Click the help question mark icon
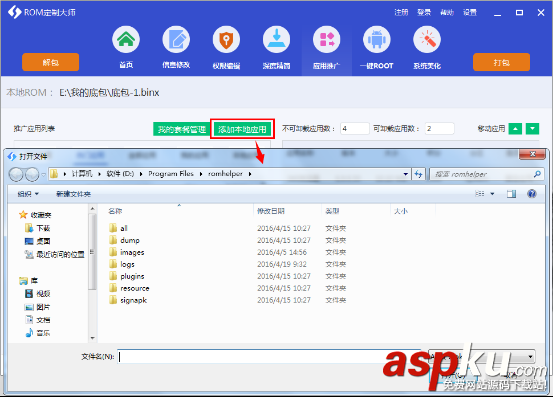553x397 pixels. pos(532,193)
